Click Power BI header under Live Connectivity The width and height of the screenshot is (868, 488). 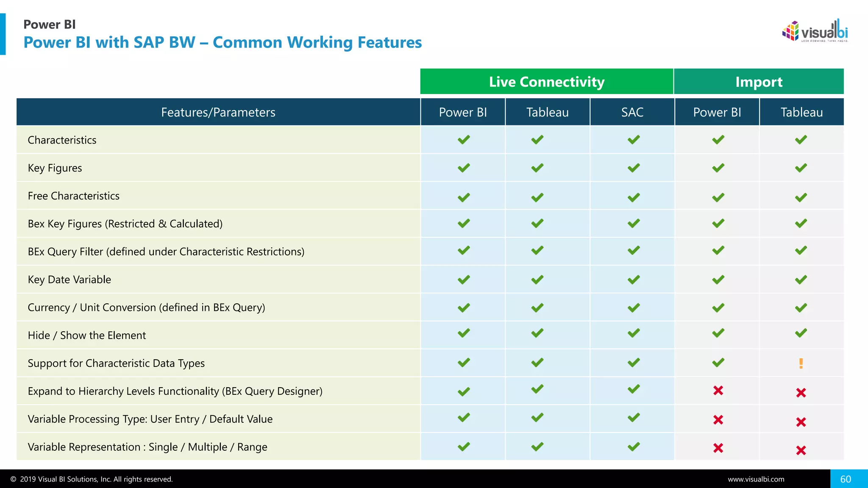tap(463, 112)
